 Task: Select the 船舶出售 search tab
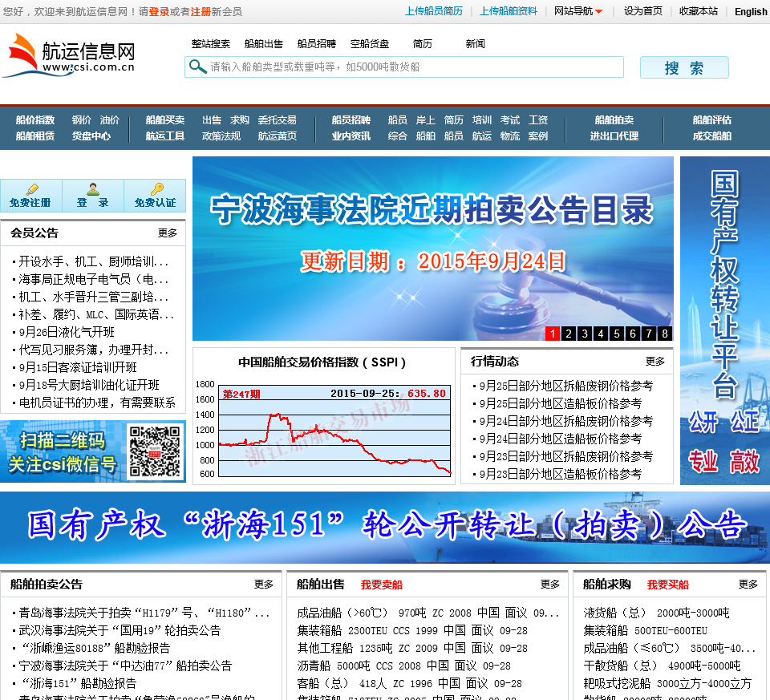point(264,43)
